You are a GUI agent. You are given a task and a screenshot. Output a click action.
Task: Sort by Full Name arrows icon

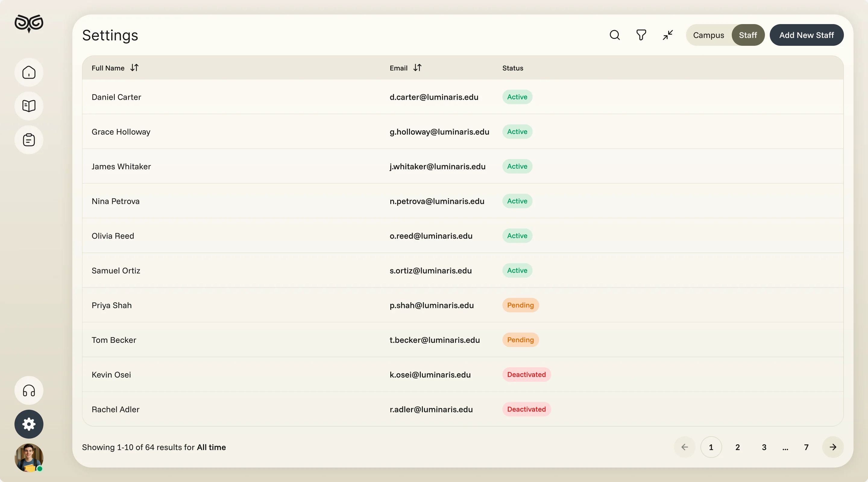tap(134, 68)
